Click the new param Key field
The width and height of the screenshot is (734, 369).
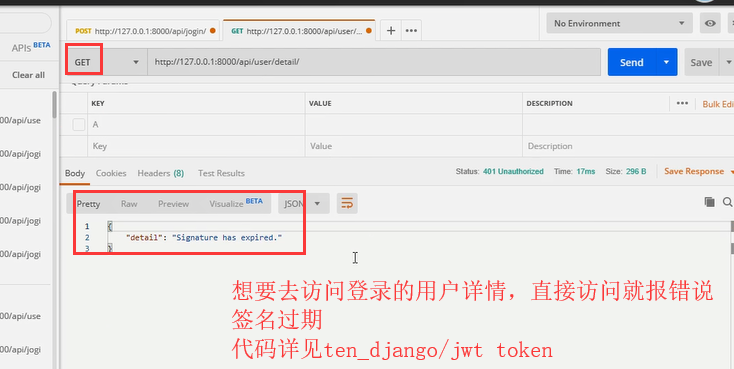tap(196, 146)
